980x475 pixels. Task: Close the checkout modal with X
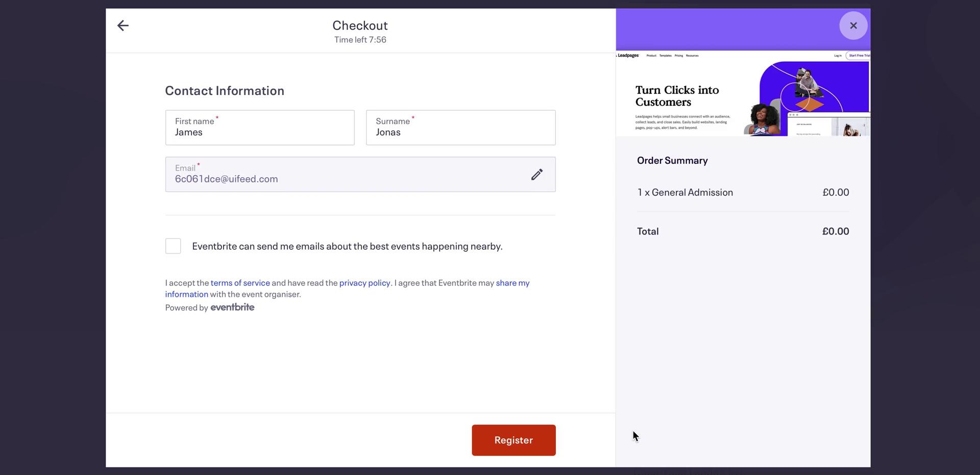click(853, 26)
